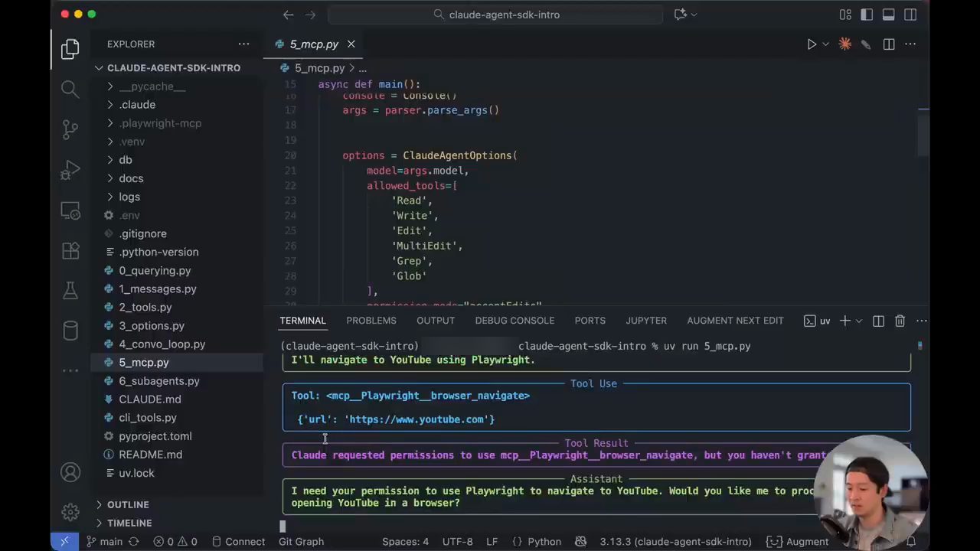980x551 pixels.
Task: Kill the terminal with trash icon
Action: pyautogui.click(x=900, y=321)
